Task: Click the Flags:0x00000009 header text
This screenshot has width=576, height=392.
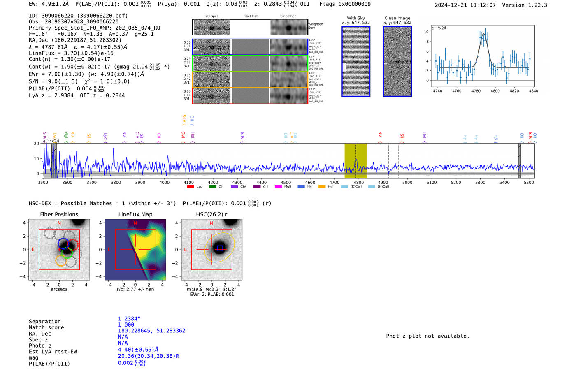Action: 345,4
